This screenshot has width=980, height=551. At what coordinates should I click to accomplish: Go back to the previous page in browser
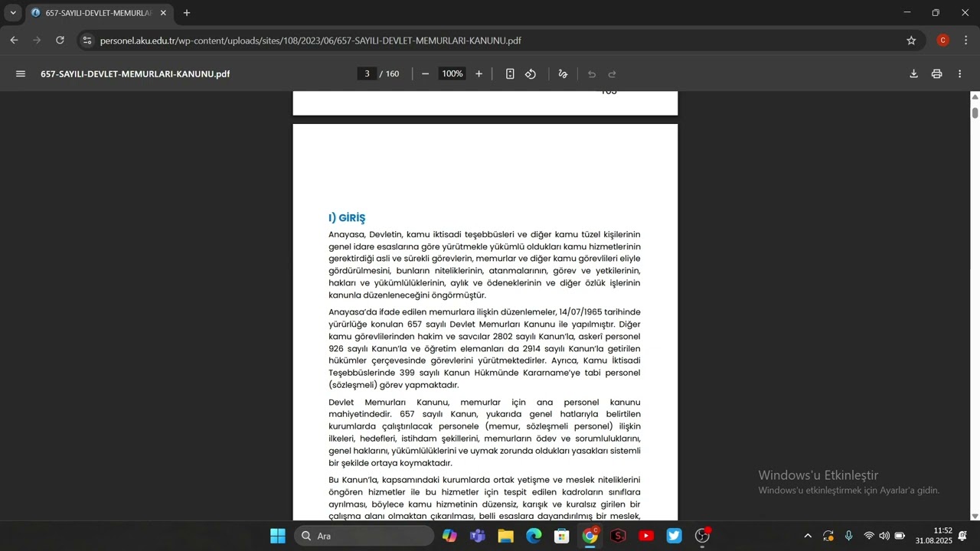[x=14, y=41]
